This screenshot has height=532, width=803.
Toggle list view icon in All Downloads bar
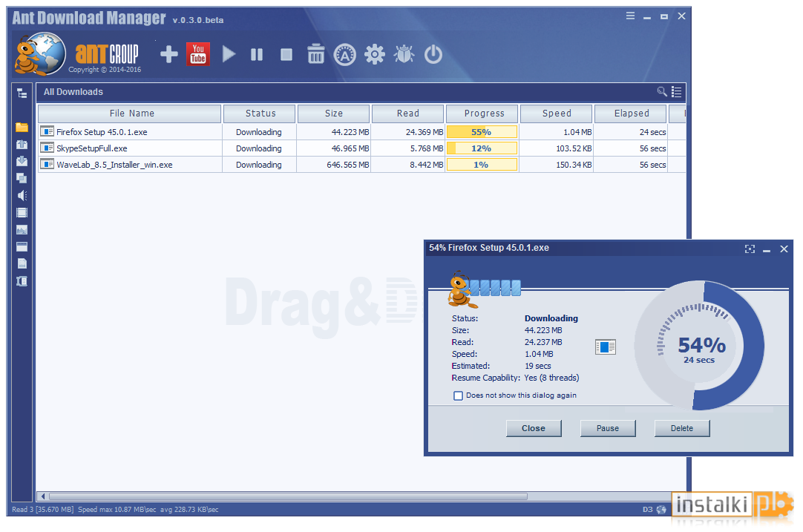coord(677,92)
